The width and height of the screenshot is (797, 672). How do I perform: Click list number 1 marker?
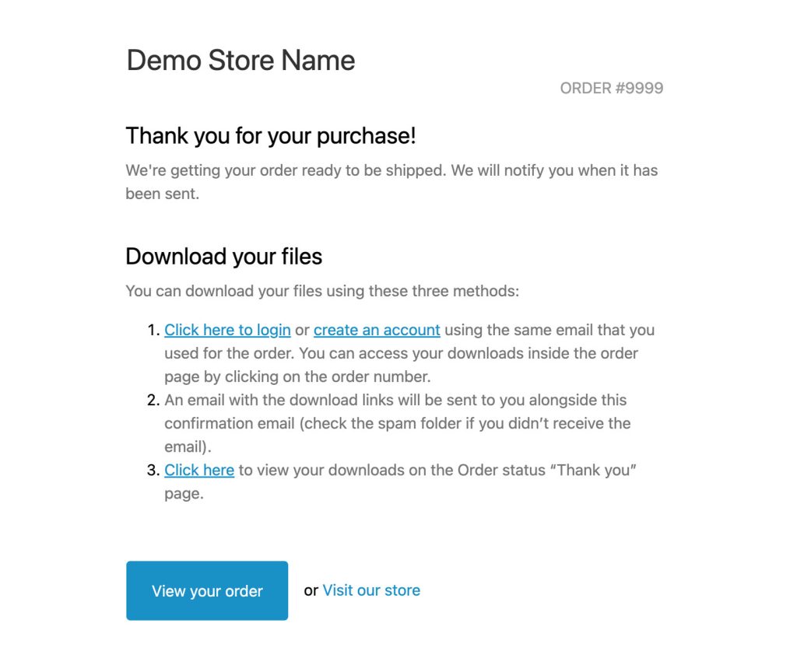[153, 330]
